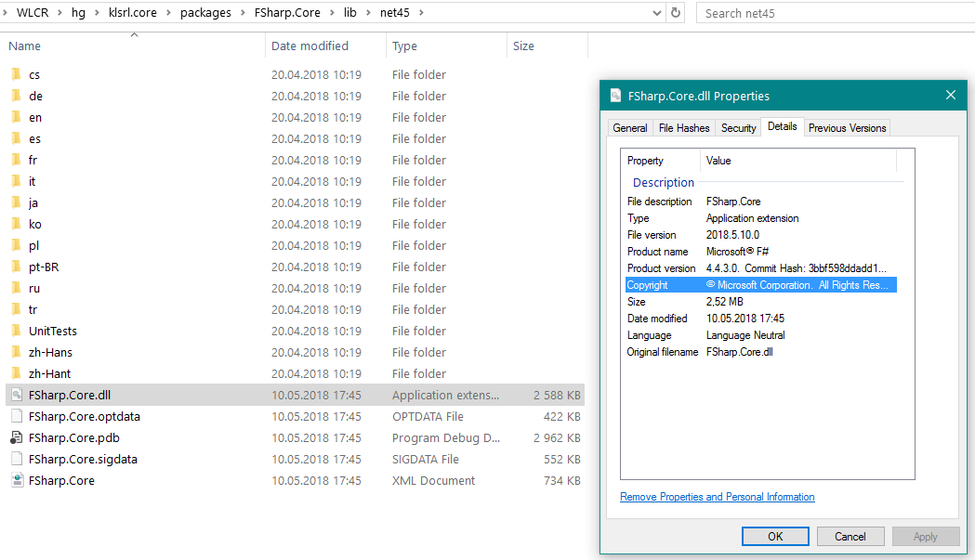Click the pt-BR folder icon

point(17,267)
